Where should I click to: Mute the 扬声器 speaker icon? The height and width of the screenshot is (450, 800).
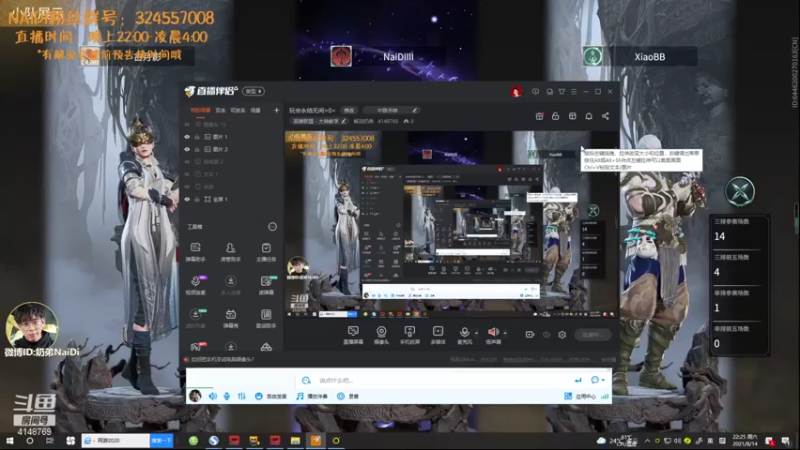click(493, 333)
